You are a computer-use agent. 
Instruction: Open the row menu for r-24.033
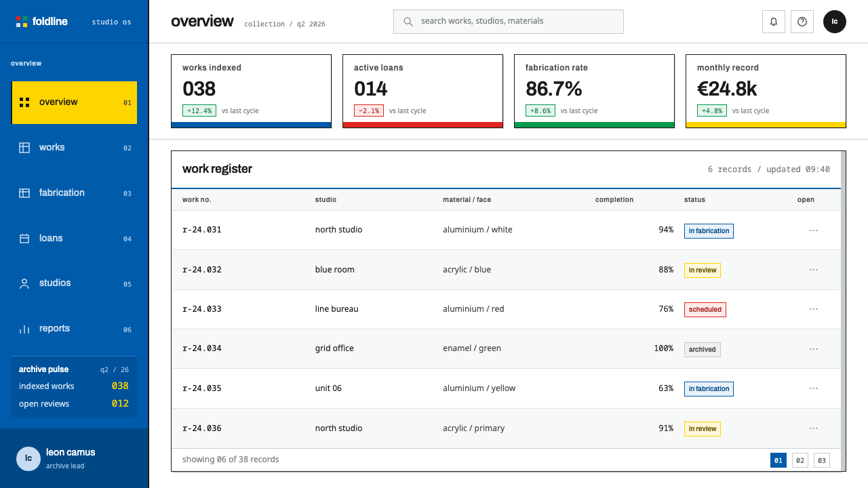tap(814, 309)
